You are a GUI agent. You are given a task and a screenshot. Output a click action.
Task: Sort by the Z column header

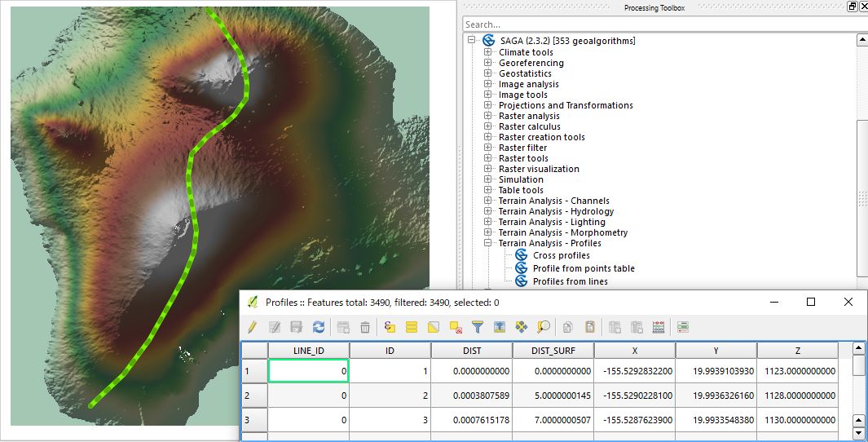798,351
